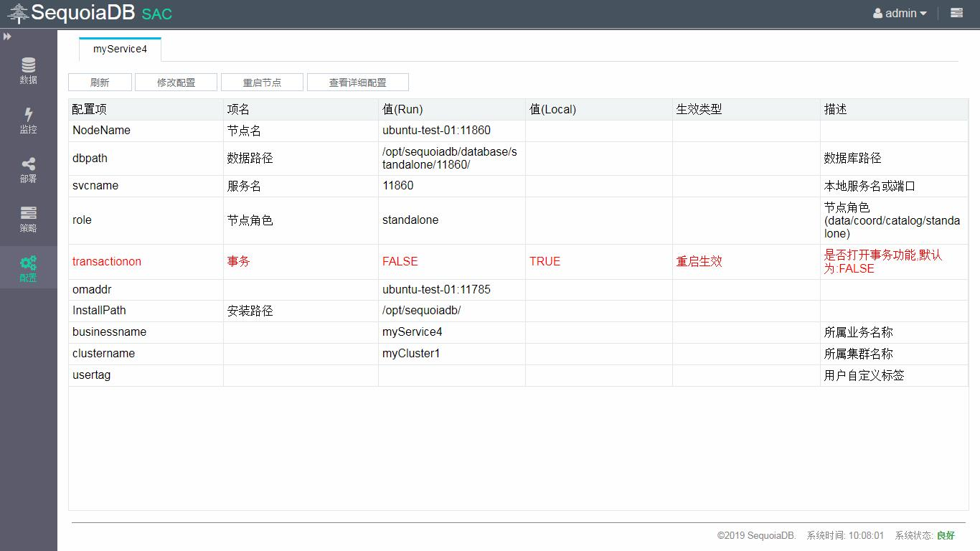Select the transactionon config row name

(x=107, y=262)
